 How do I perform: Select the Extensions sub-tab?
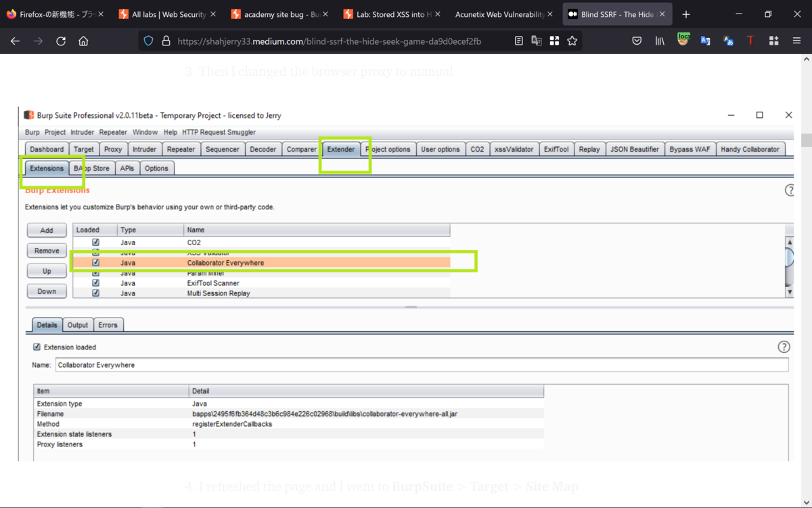pyautogui.click(x=47, y=168)
